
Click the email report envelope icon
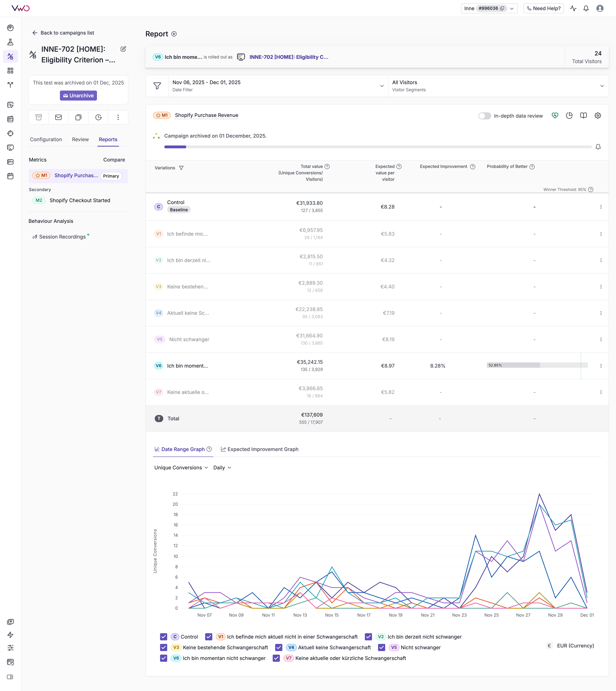(59, 117)
